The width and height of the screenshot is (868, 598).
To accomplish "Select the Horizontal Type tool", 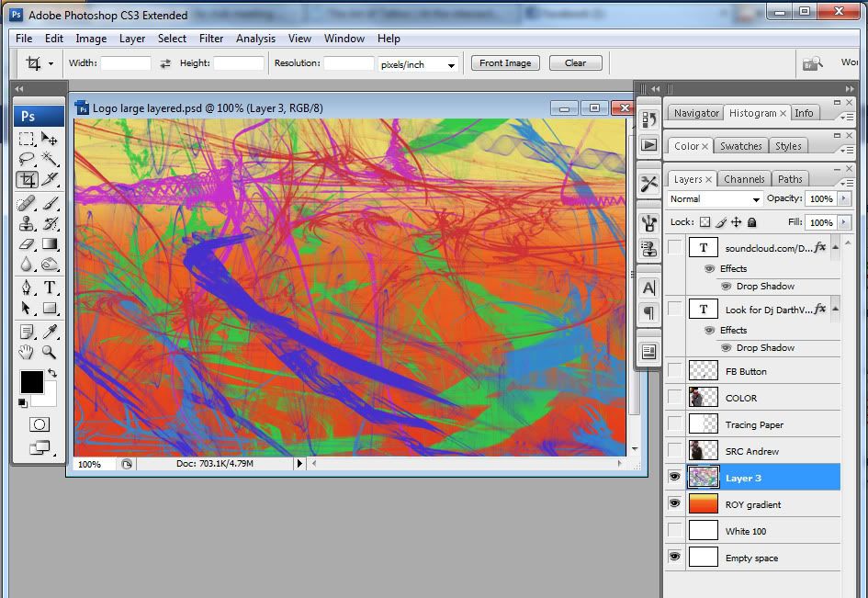I will [50, 288].
